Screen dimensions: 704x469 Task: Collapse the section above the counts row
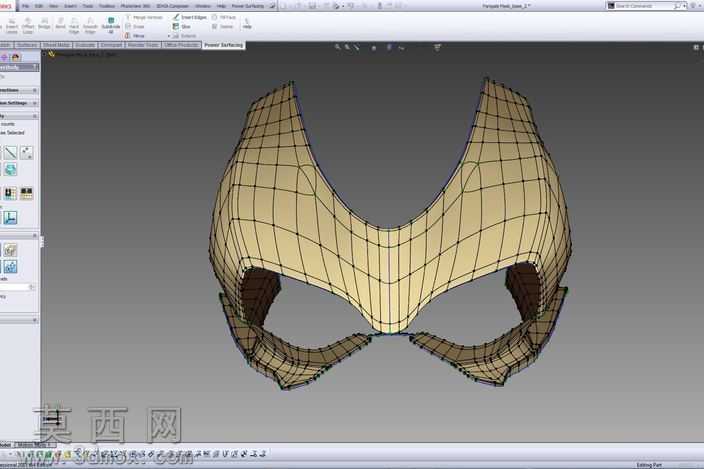[x=35, y=116]
